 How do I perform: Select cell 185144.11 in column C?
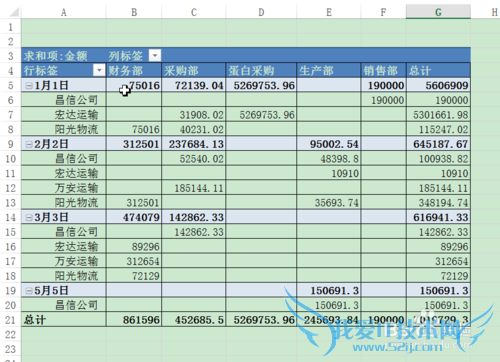point(194,188)
